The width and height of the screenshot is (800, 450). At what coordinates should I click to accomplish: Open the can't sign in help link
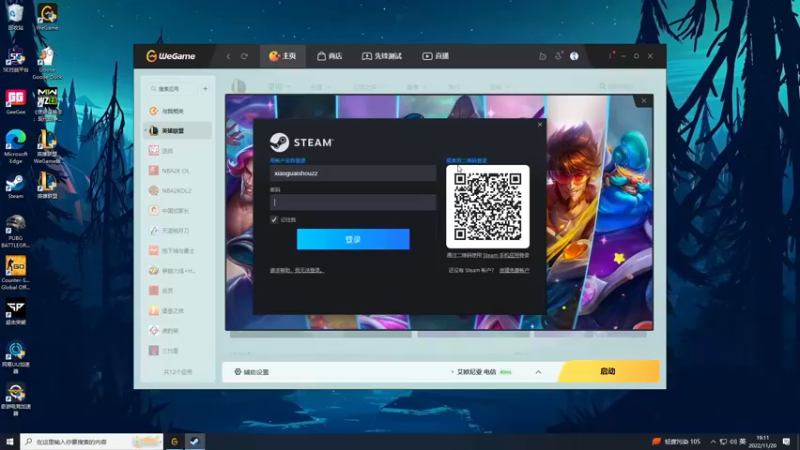[296, 270]
